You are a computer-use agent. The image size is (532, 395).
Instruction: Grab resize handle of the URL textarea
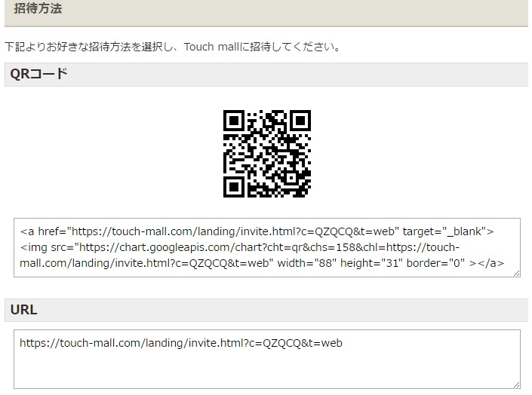[x=516, y=385]
